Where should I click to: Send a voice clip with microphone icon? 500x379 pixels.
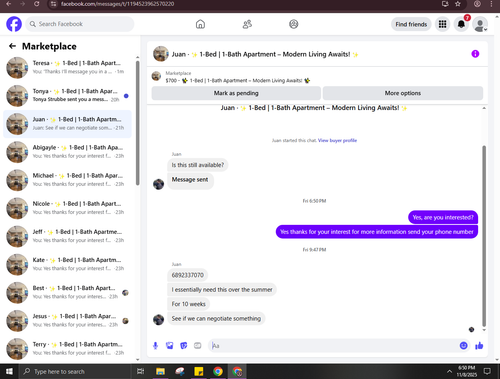pos(155,346)
